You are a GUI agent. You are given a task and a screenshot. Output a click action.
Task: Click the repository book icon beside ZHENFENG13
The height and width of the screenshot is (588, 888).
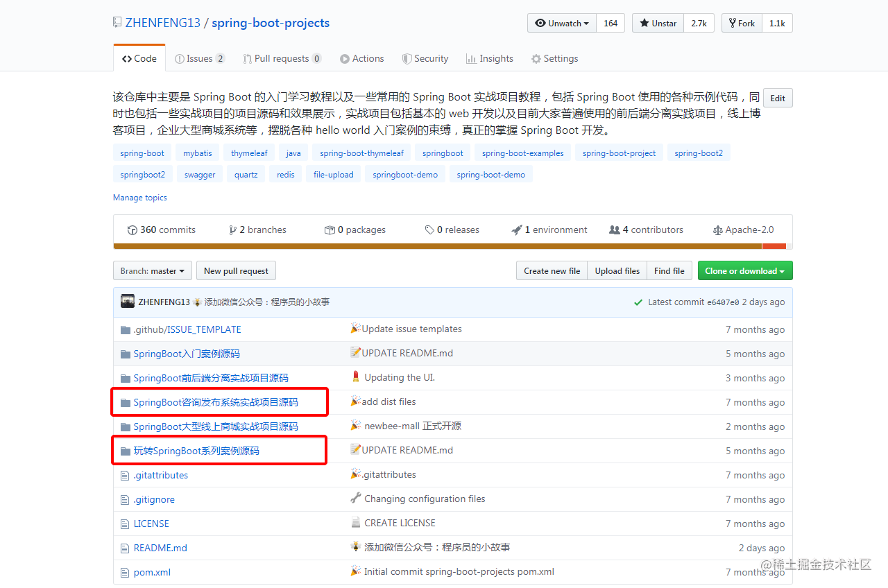[117, 22]
